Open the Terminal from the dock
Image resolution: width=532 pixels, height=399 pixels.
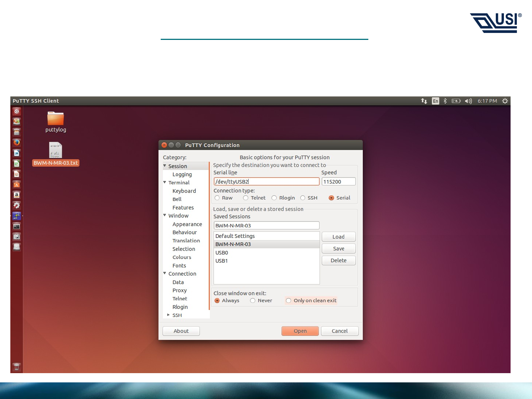(17, 226)
